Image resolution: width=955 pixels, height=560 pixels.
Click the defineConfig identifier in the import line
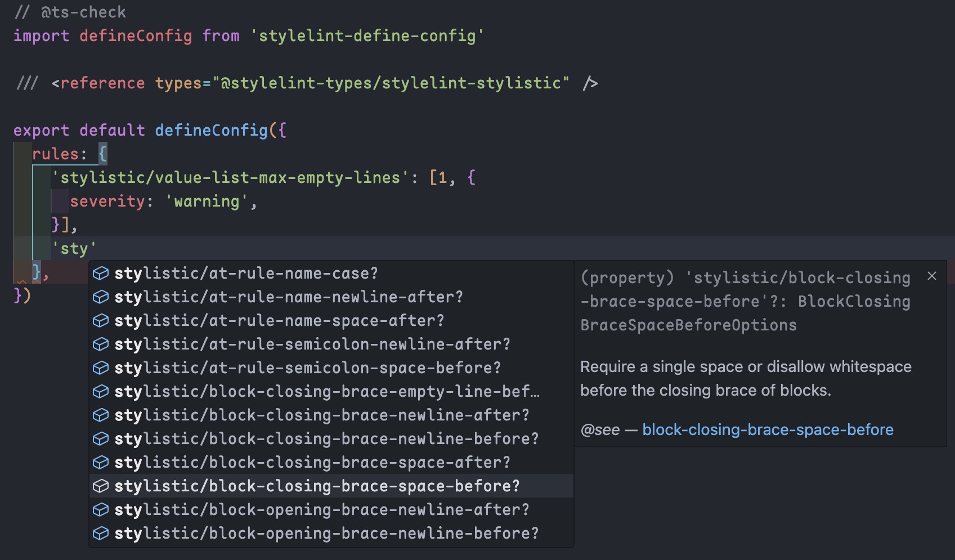click(136, 36)
